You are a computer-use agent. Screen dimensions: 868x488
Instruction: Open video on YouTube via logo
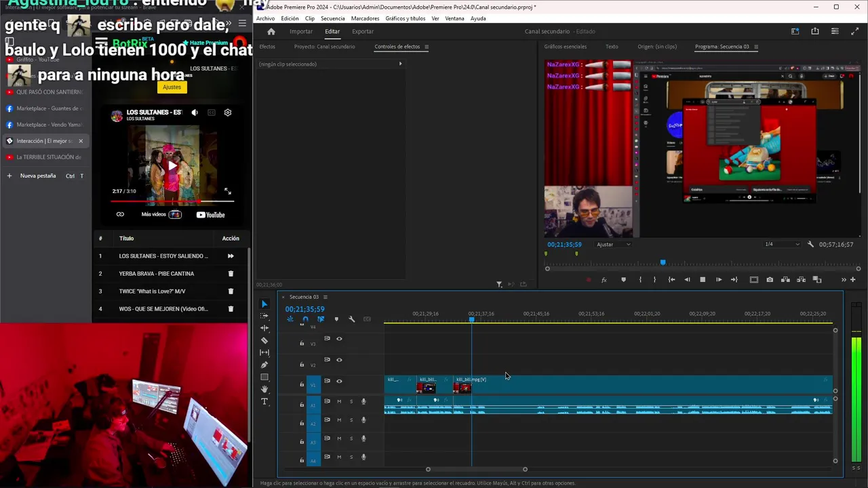click(x=210, y=215)
